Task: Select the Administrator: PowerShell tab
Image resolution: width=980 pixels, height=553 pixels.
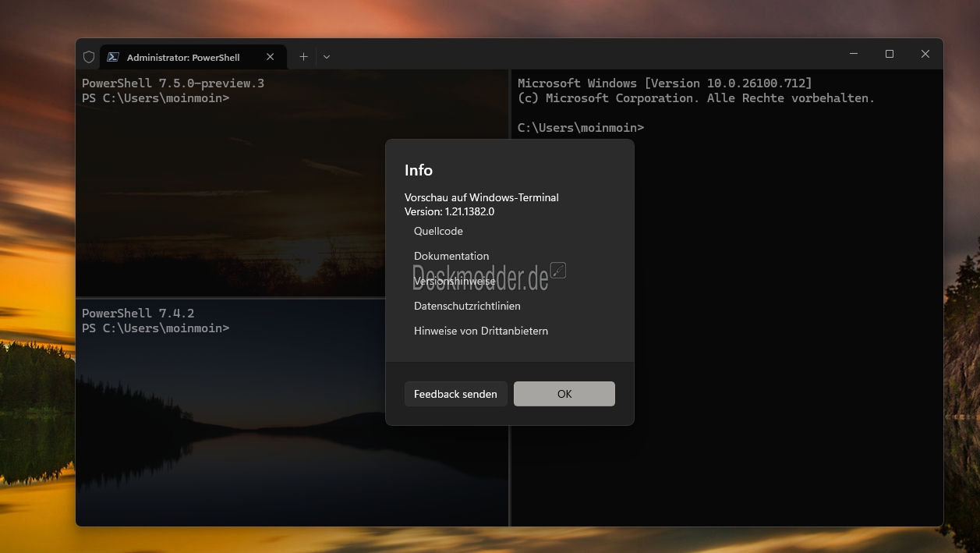Action: point(193,57)
